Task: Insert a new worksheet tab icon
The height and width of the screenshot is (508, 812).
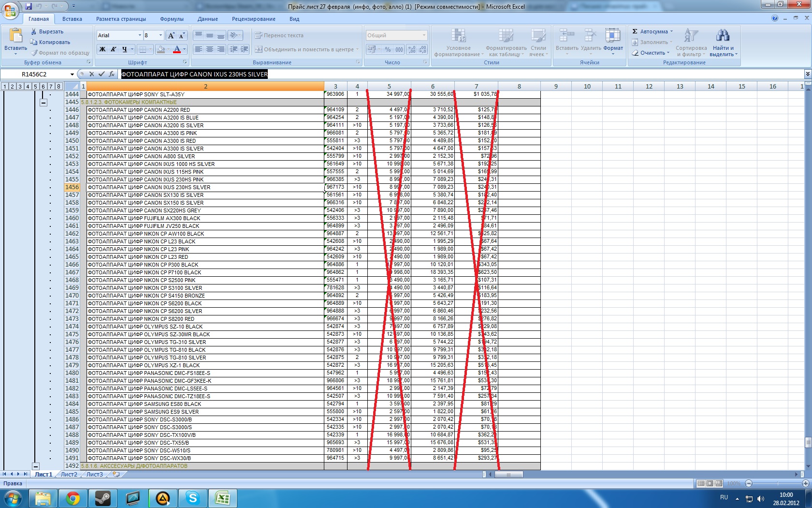Action: pos(116,474)
